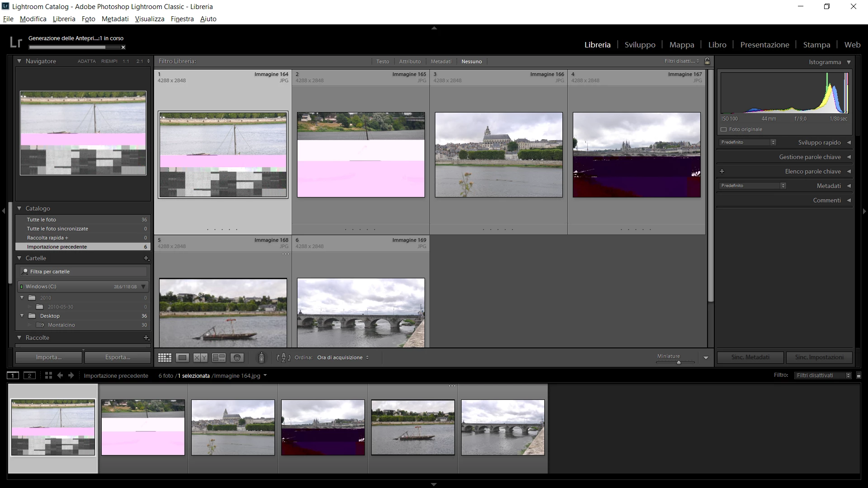Click the Importa... button
The height and width of the screenshot is (488, 868).
[x=49, y=357]
